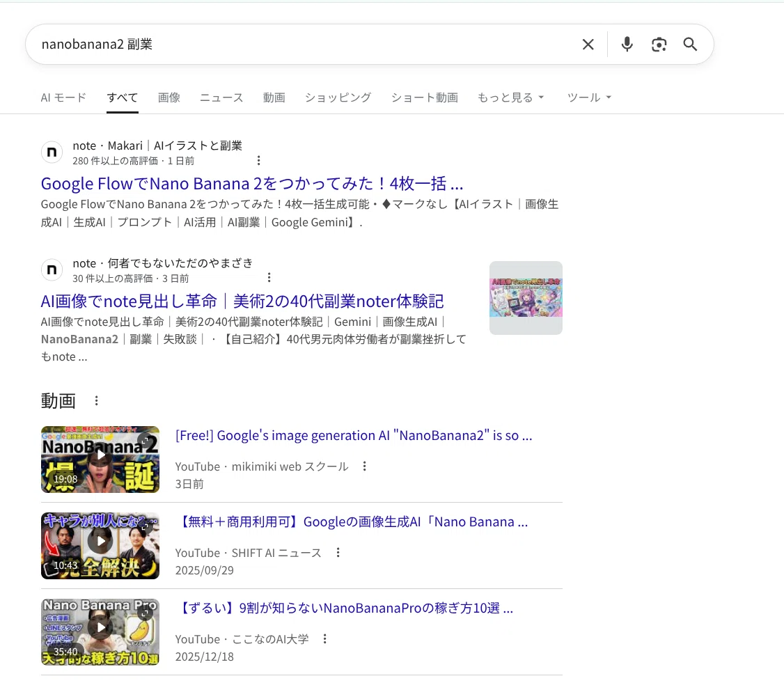Screen dimensions: 784x683
Task: Play the 35:40 Nano Banana Pro video thumbnail
Action: click(x=100, y=632)
